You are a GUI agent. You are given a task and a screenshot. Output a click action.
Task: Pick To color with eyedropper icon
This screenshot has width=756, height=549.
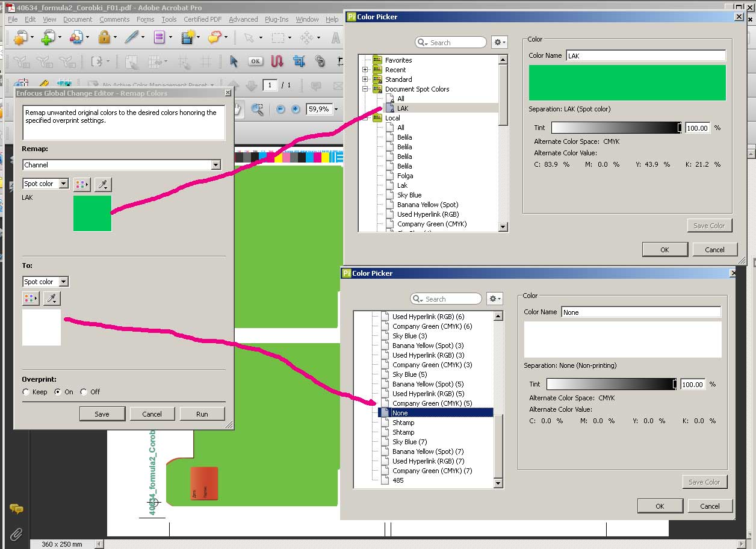[52, 298]
